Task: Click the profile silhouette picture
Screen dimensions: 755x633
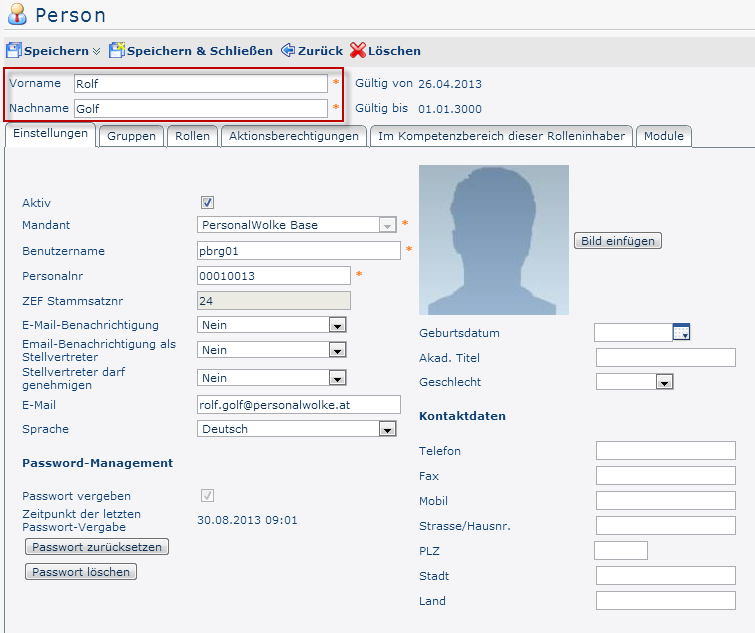Action: (494, 240)
